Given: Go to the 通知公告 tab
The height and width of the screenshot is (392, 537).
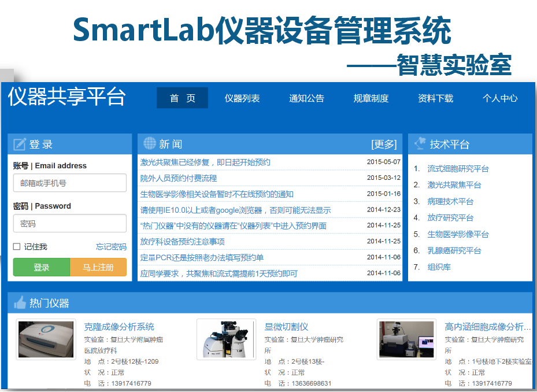Looking at the screenshot, I should coord(306,98).
